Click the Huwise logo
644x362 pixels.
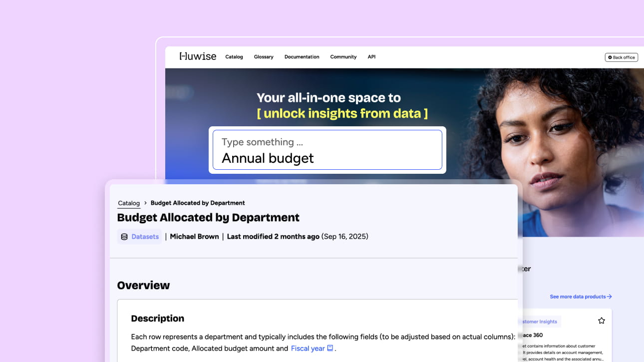click(198, 56)
